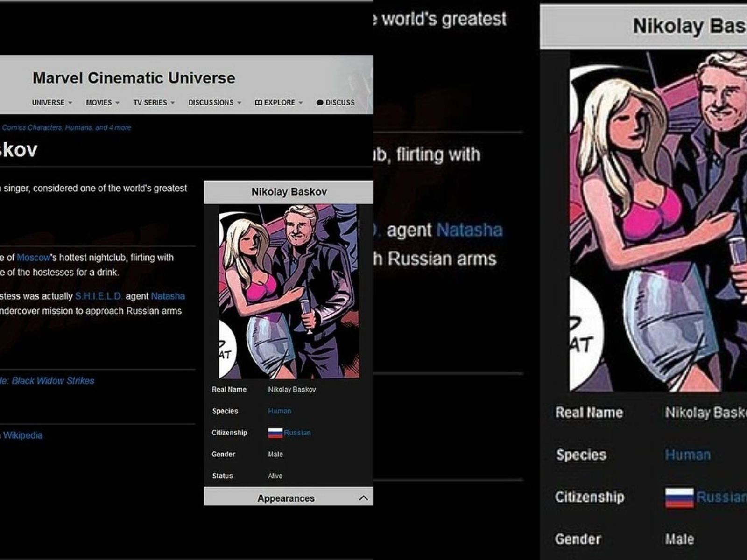747x560 pixels.
Task: Click the enlarged comic image on right
Action: [658, 221]
